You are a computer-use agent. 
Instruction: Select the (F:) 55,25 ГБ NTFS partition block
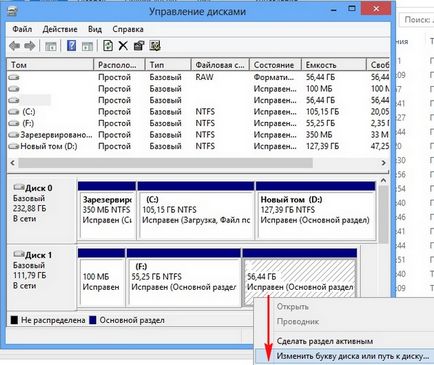click(x=183, y=277)
